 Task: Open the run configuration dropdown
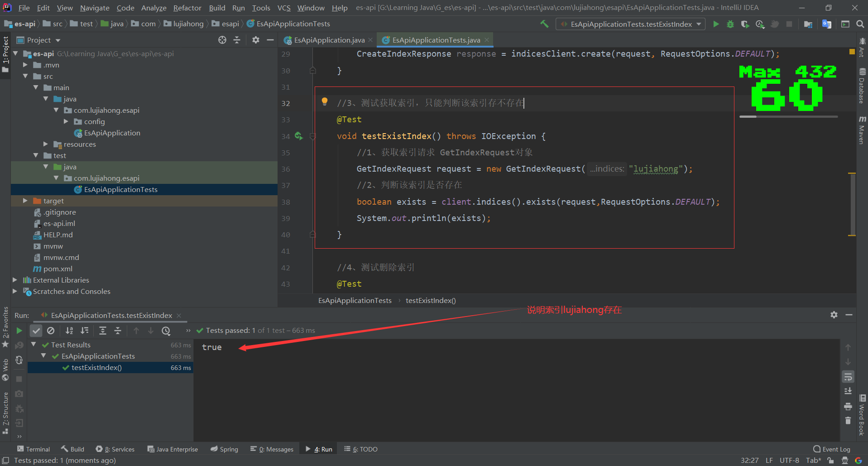coord(630,24)
